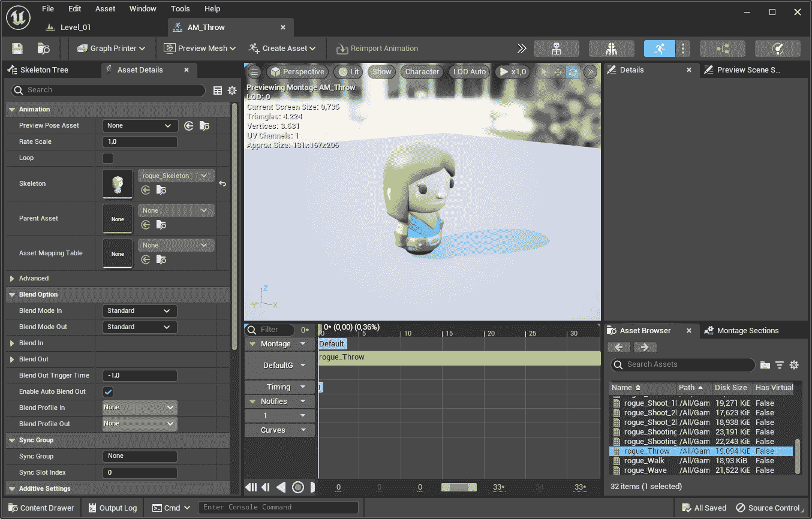Open the Physics asset mode
The image size is (812, 519).
click(x=777, y=49)
